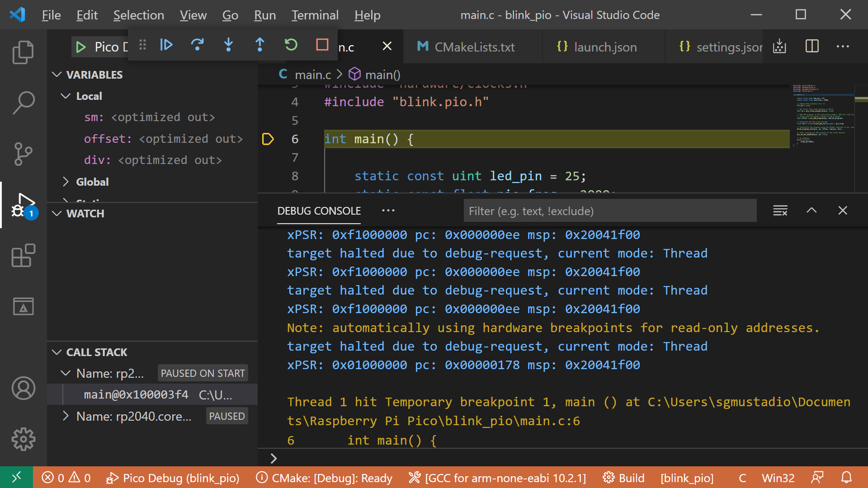Step Out using the up-arrow debug icon

click(259, 45)
